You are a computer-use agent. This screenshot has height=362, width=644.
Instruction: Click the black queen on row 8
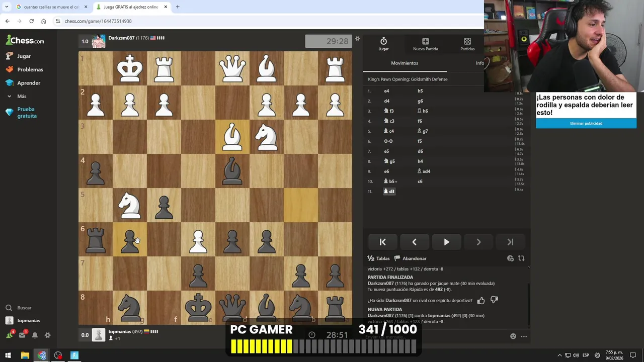[x=232, y=308]
